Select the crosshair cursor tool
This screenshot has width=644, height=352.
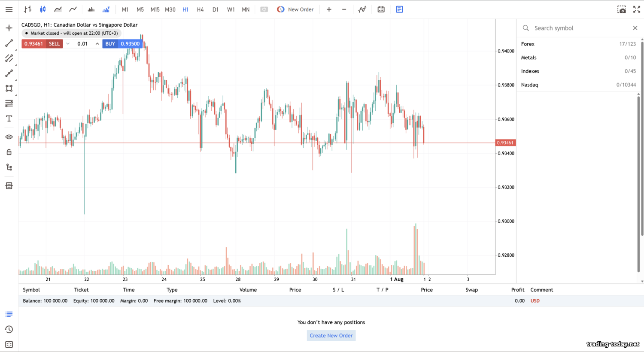point(9,28)
